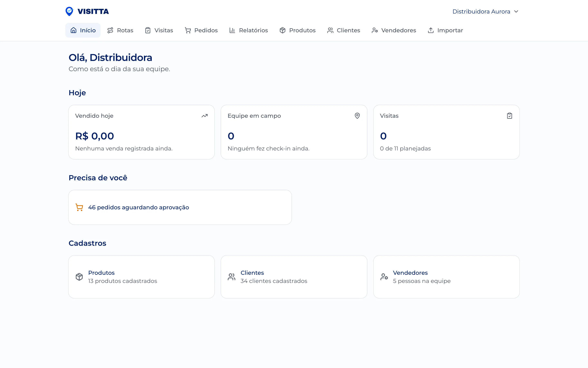Click orange cart icon in pending orders card

pos(79,207)
